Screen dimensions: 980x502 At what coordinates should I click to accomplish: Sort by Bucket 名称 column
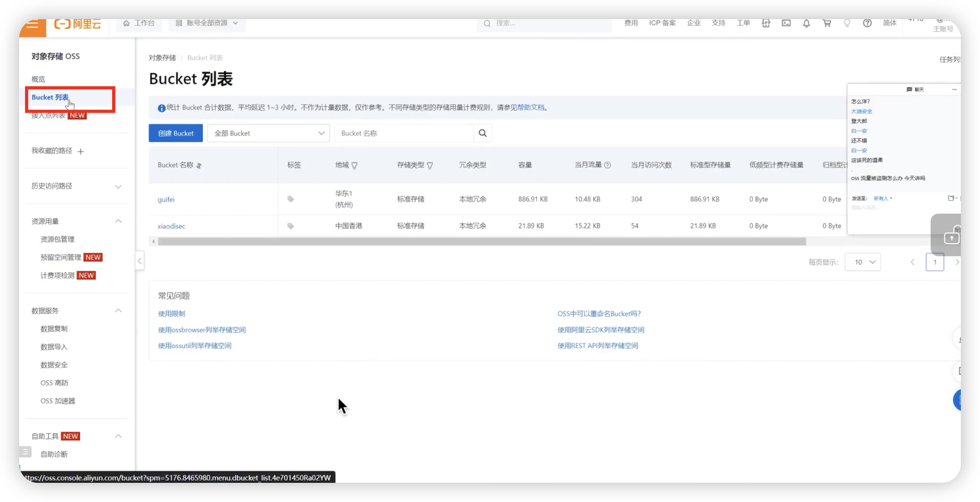199,166
